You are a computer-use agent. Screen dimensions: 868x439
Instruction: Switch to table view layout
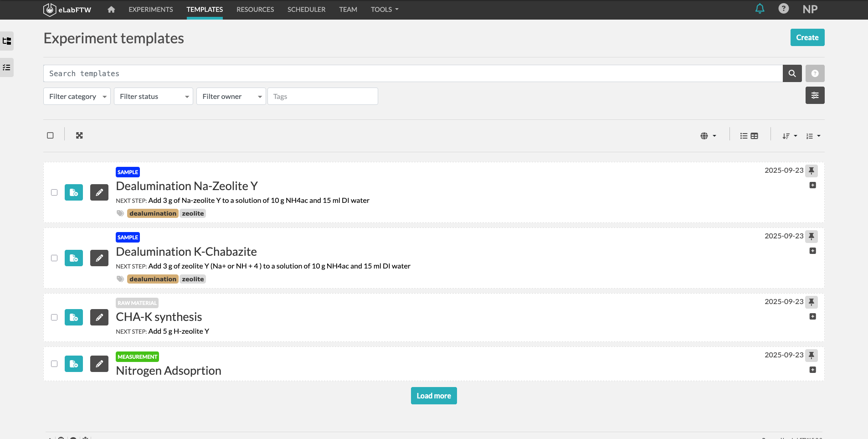[755, 135]
